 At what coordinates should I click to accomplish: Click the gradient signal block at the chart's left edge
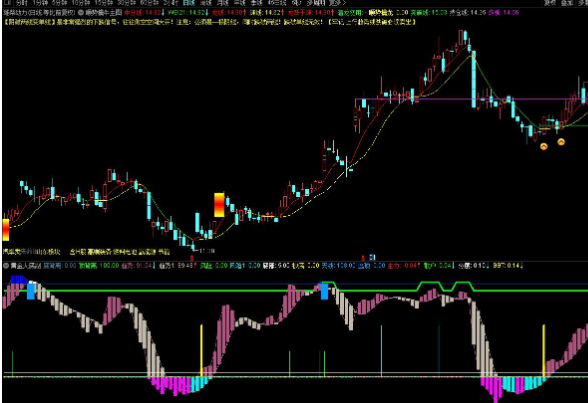pyautogui.click(x=6, y=230)
